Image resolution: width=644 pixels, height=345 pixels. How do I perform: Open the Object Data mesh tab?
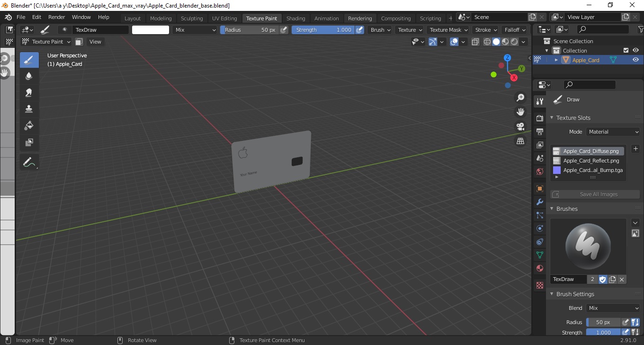pos(539,255)
